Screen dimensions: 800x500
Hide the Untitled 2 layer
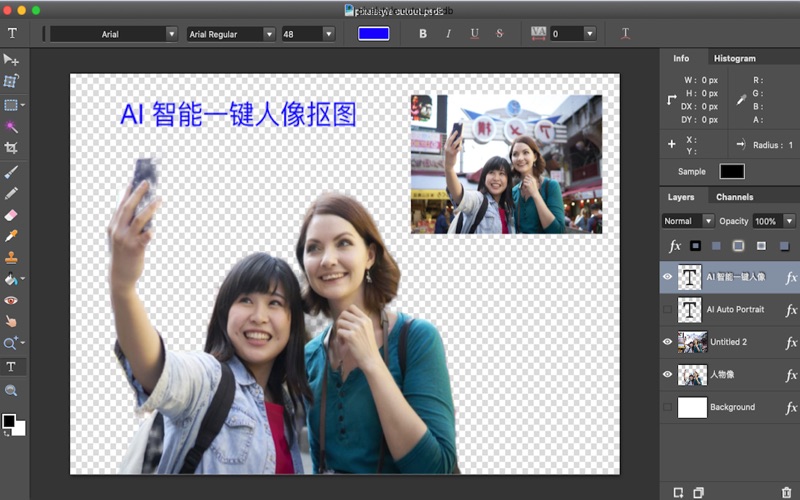coord(668,342)
